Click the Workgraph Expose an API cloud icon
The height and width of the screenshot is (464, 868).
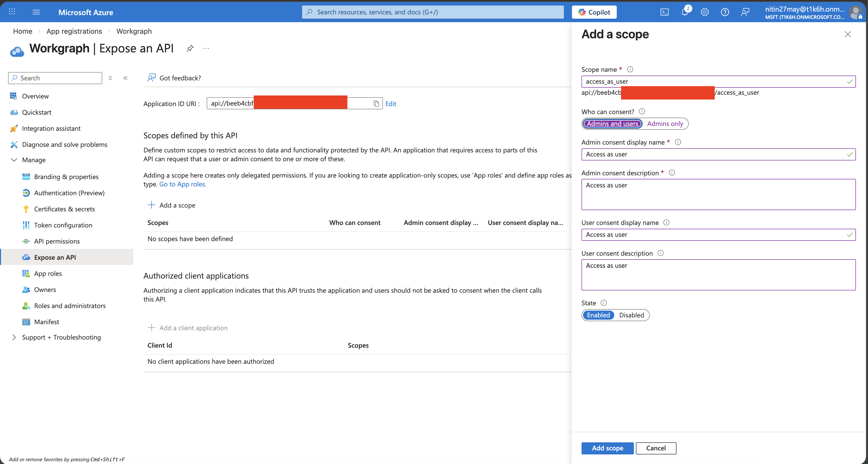tap(17, 51)
